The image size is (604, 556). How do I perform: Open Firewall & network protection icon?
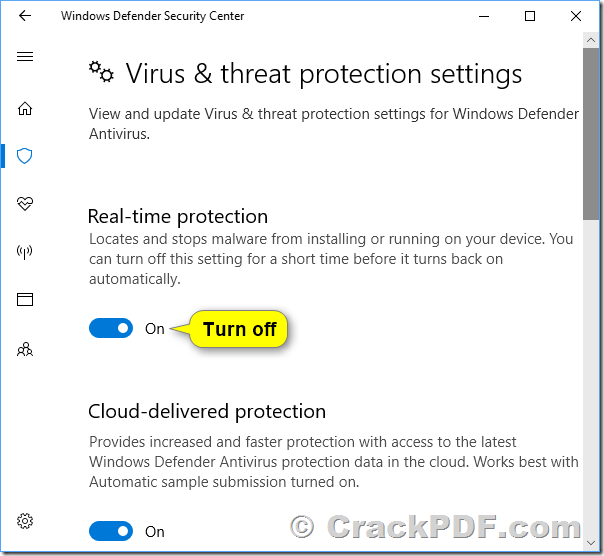pyautogui.click(x=25, y=252)
